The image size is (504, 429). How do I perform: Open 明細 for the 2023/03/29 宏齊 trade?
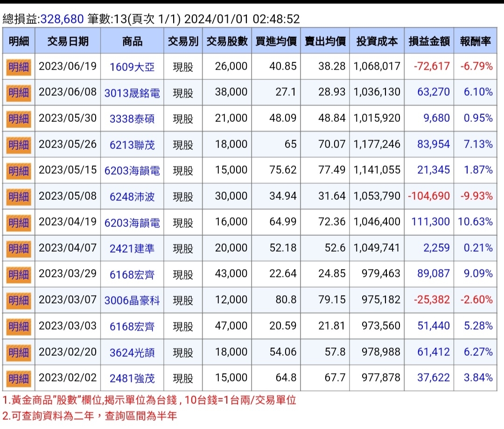click(x=19, y=274)
